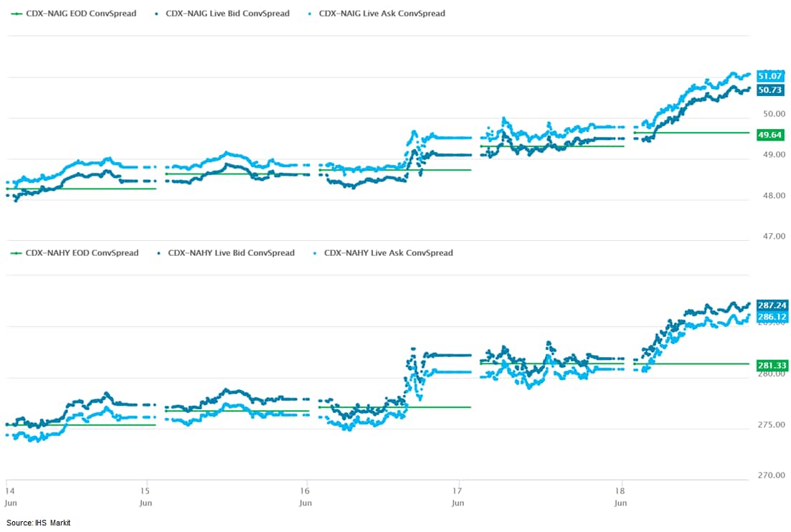Click the 287.24 NAHY bid value label

(772, 305)
